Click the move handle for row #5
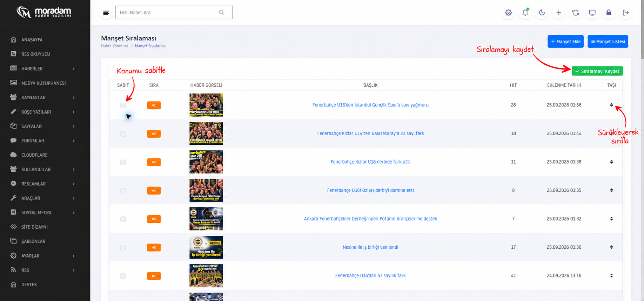The image size is (644, 301). click(611, 219)
